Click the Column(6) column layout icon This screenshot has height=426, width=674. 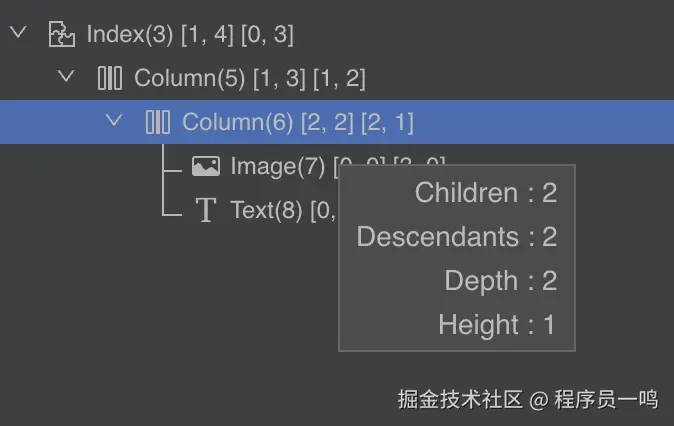pos(158,122)
